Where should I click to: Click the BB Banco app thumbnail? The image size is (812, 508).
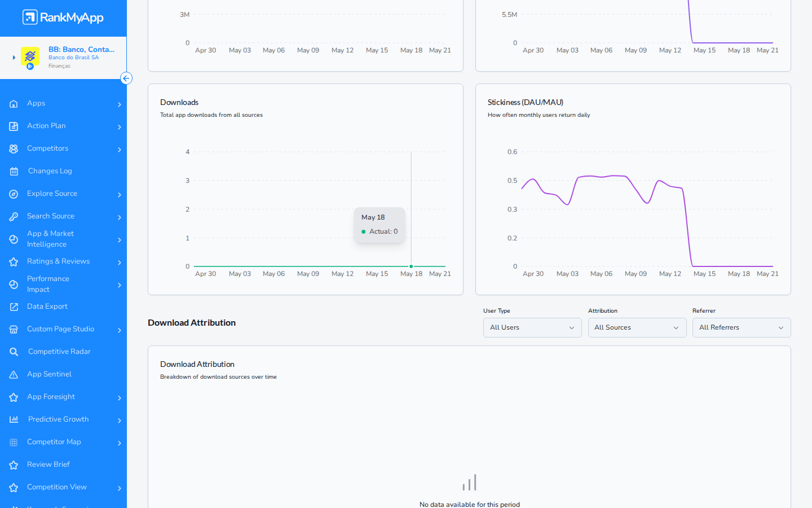coord(30,57)
